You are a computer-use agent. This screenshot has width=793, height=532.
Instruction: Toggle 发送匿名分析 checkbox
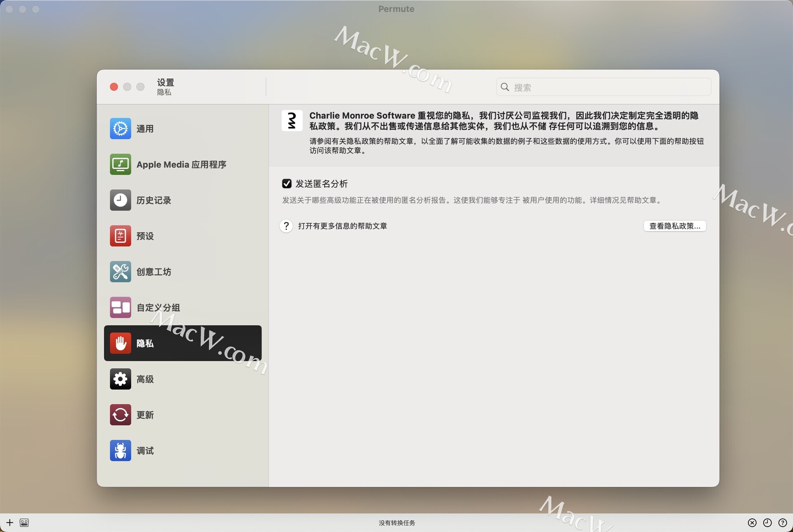point(287,183)
